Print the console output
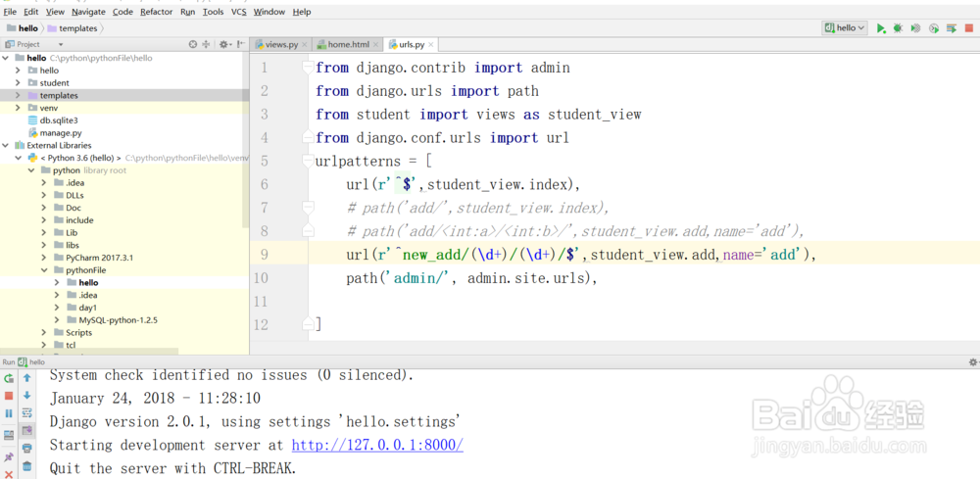980x479 pixels. (26, 448)
